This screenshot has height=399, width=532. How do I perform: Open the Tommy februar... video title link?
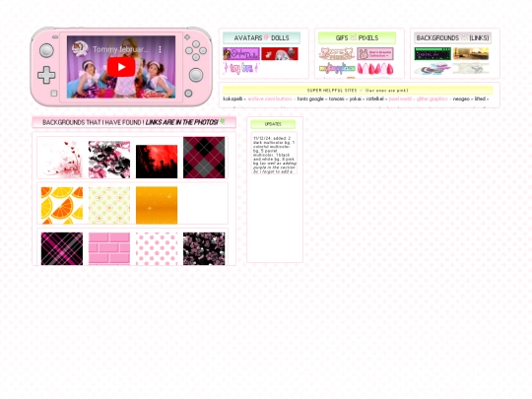(x=120, y=49)
